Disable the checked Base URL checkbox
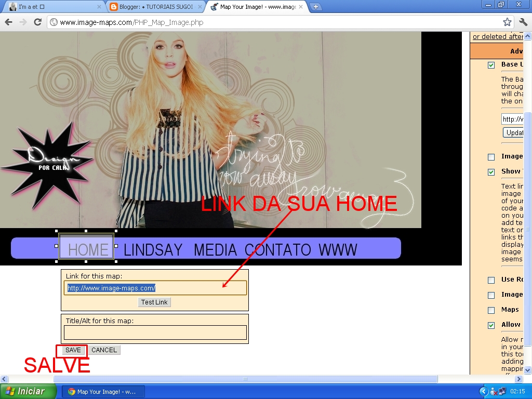532x399 pixels. [x=490, y=65]
